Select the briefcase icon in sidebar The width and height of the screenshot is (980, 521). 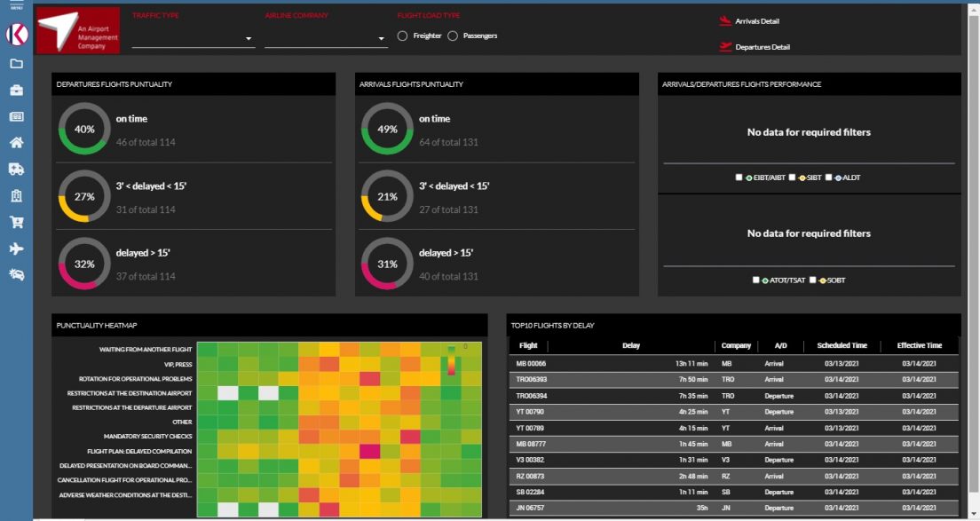pos(17,91)
